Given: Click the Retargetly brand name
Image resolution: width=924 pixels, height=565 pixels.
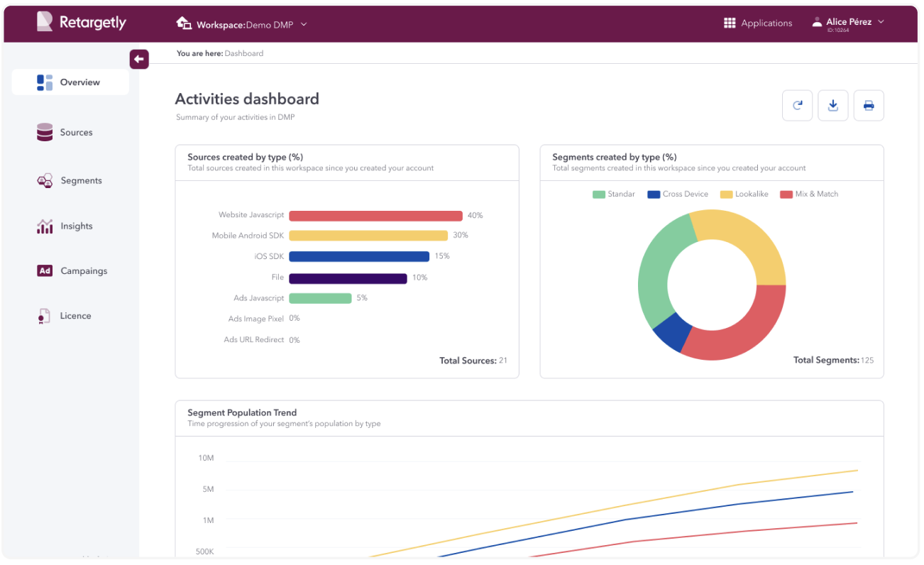Looking at the screenshot, I should coord(93,23).
